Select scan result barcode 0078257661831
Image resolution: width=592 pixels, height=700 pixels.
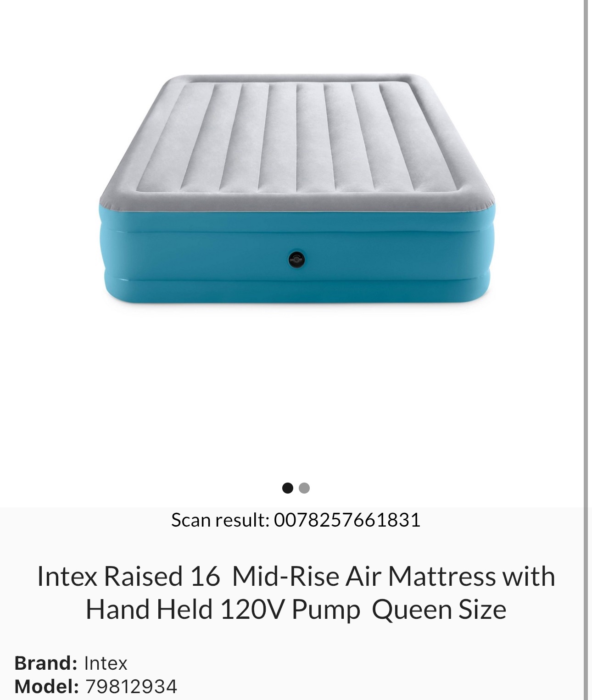coord(347,520)
